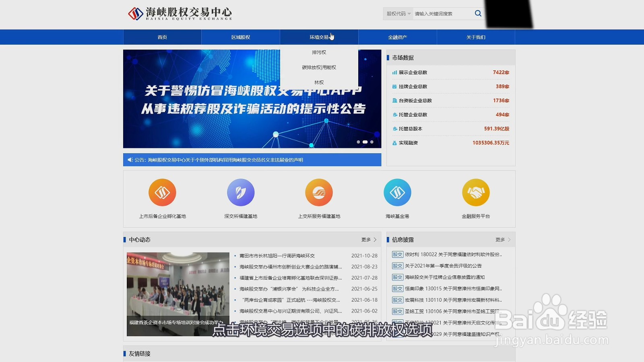Image resolution: width=644 pixels, height=362 pixels.
Task: Open disclosure 宏展科技 130110
Action: point(454,300)
